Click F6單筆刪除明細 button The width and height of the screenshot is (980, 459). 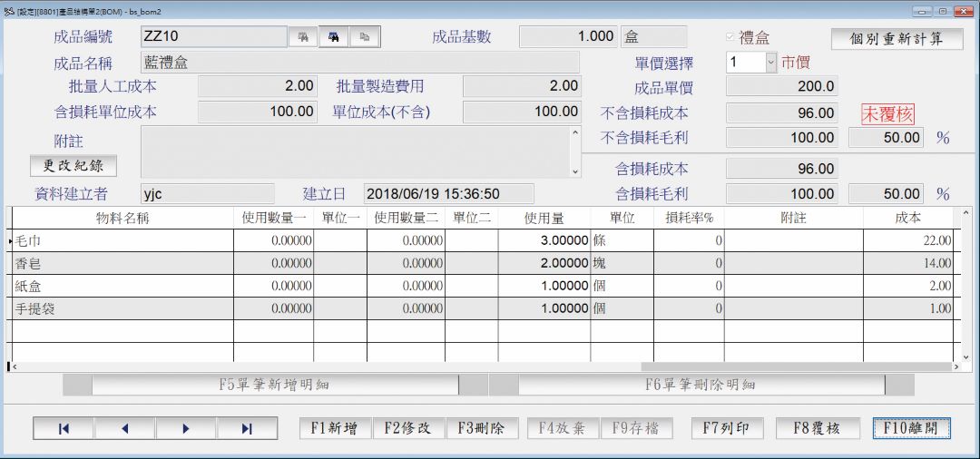701,385
